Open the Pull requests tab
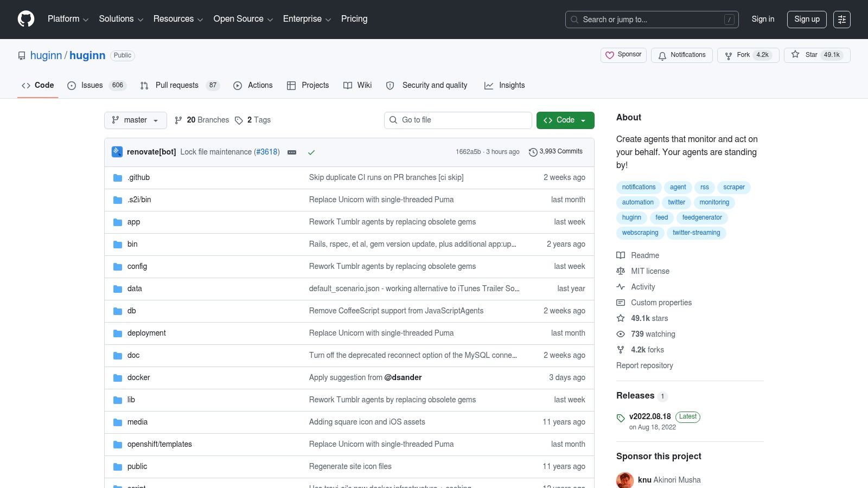This screenshot has height=488, width=868. (180, 86)
